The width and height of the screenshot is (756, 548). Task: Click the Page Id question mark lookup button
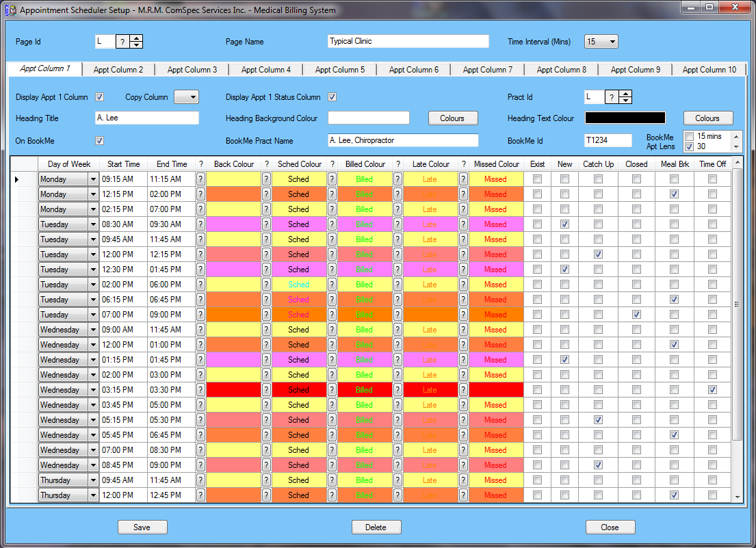(x=122, y=42)
